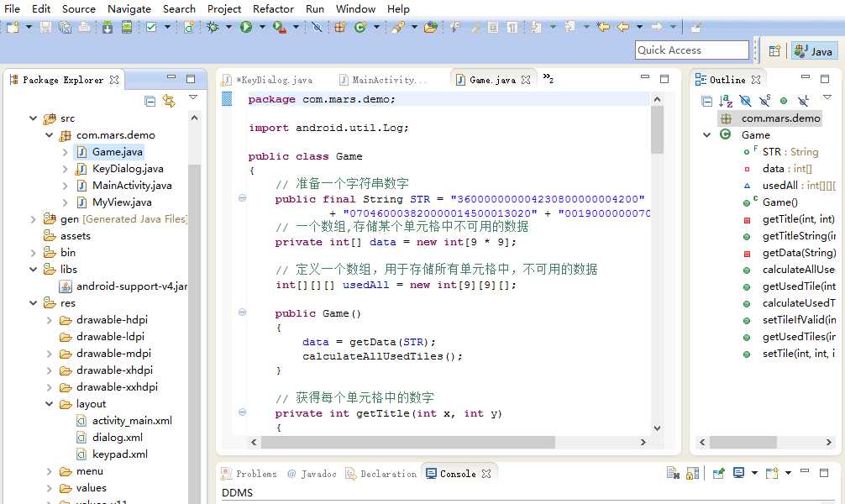Click the Open Console icon
The width and height of the screenshot is (845, 504).
(772, 473)
